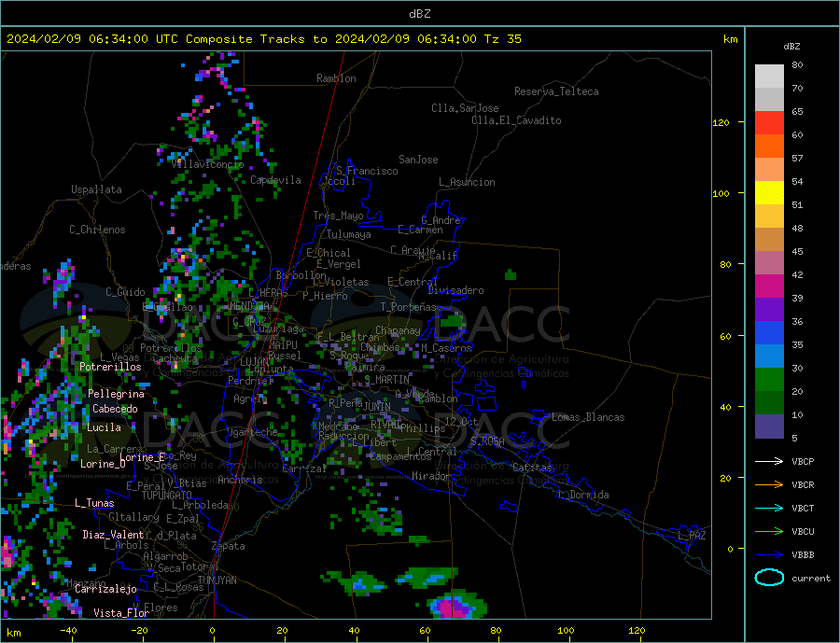Click the 'Uspallata' map label

96,189
